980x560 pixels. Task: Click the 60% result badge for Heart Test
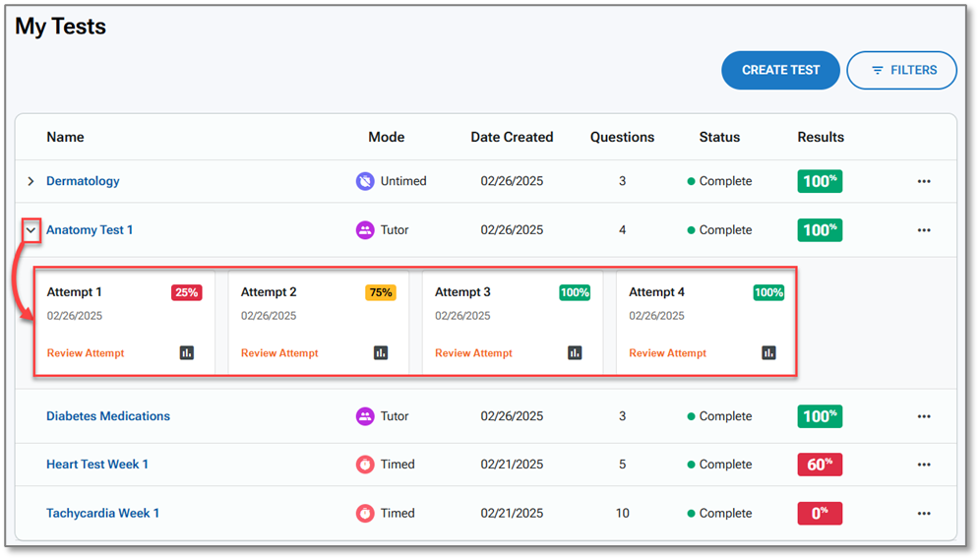(x=820, y=465)
